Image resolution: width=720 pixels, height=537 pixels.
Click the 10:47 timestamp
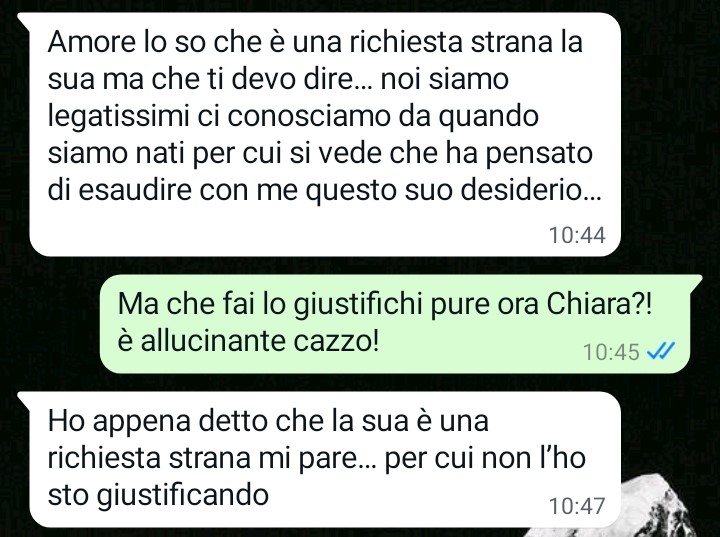pyautogui.click(x=577, y=506)
